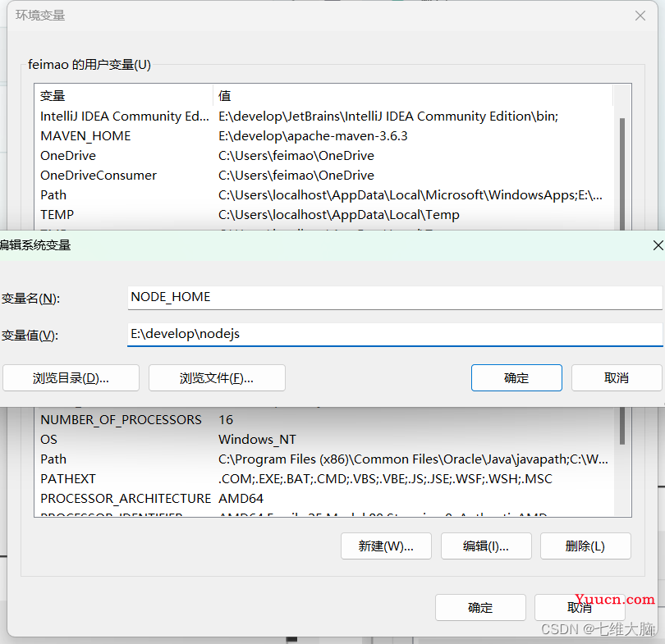665x644 pixels.
Task: Click 值 column header in user variables
Action: tap(413, 96)
